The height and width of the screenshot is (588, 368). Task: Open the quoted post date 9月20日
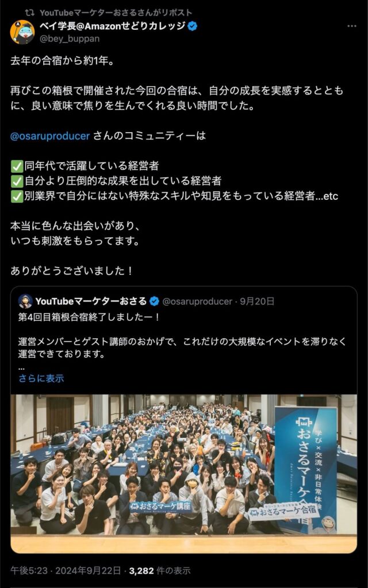[257, 301]
